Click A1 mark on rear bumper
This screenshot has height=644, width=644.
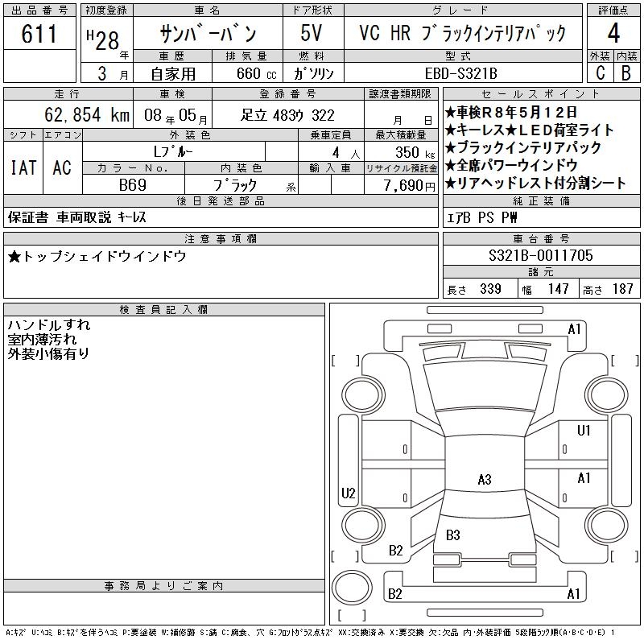[x=573, y=594]
